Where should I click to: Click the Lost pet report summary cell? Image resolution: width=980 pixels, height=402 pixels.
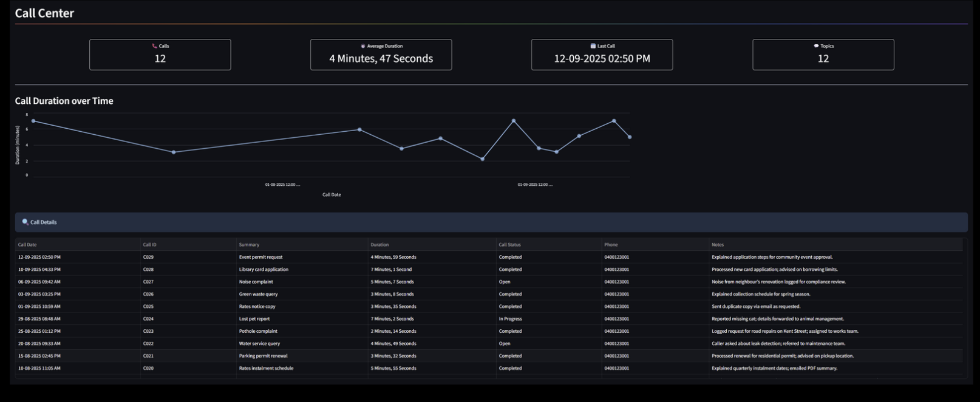(x=254, y=319)
